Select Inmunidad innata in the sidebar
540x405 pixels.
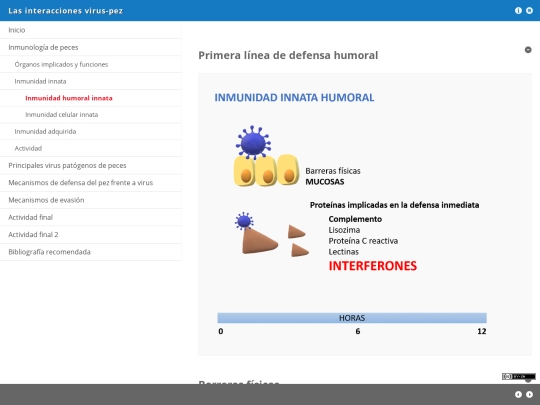(x=91, y=81)
